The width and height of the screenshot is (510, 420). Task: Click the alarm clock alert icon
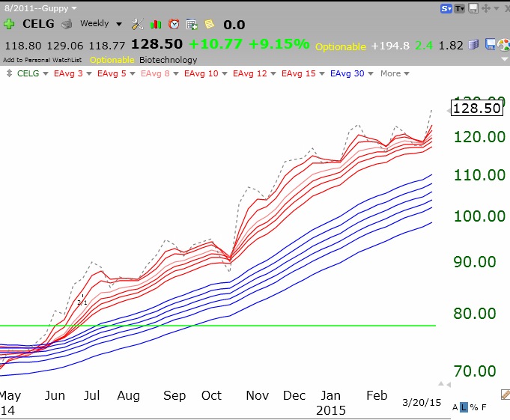pos(174,24)
